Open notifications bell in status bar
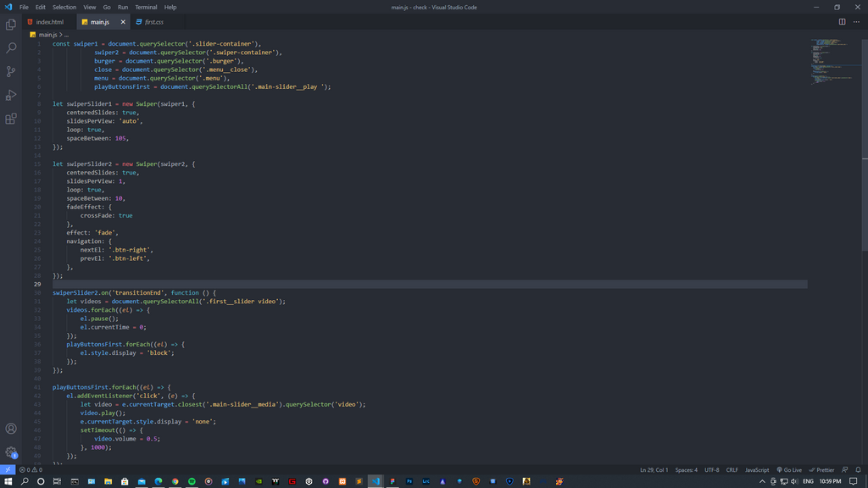This screenshot has height=488, width=868. 858,469
